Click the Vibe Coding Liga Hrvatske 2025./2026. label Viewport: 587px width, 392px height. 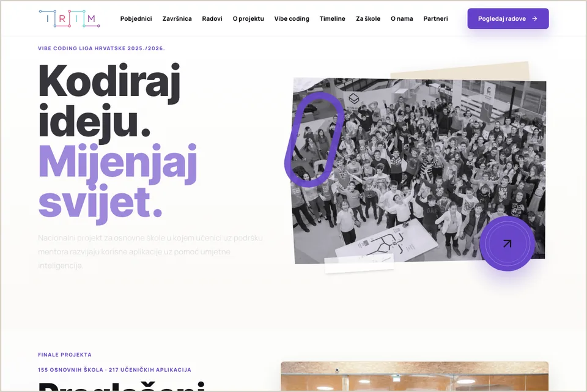tap(102, 48)
